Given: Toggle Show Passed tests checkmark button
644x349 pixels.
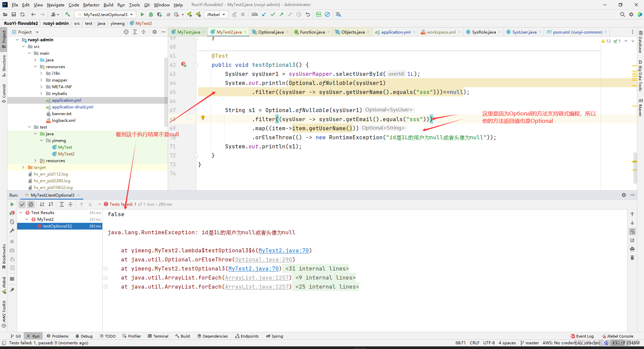Looking at the screenshot, I should (x=22, y=204).
